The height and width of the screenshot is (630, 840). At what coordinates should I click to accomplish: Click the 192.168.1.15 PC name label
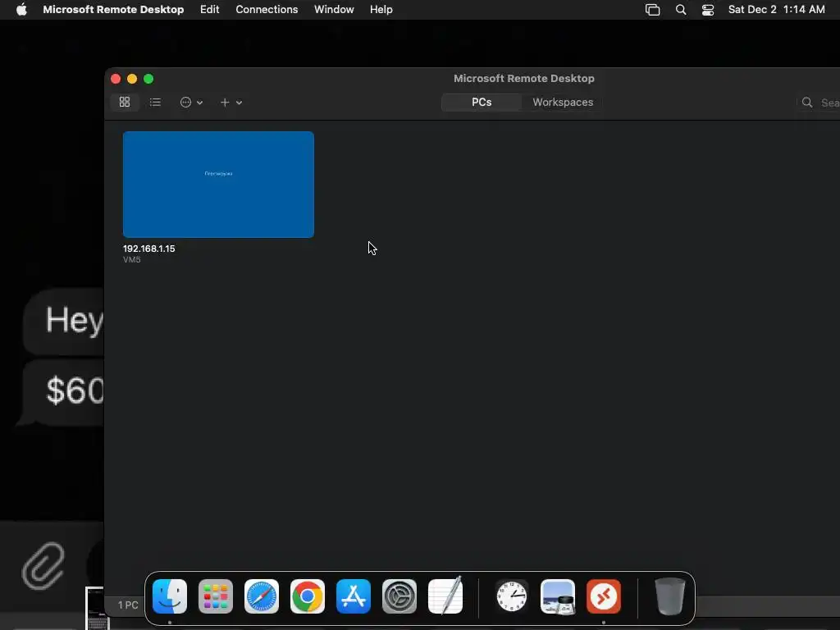coord(149,249)
